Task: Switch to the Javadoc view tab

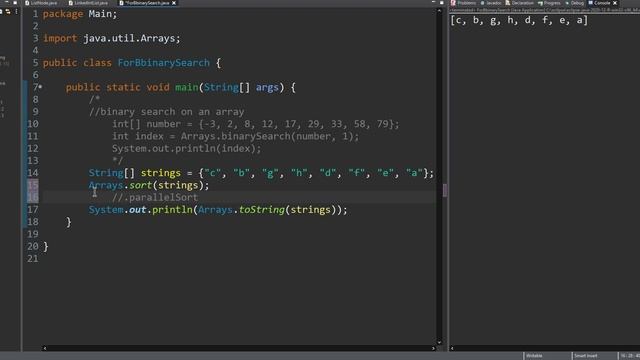Action: pyautogui.click(x=491, y=3)
